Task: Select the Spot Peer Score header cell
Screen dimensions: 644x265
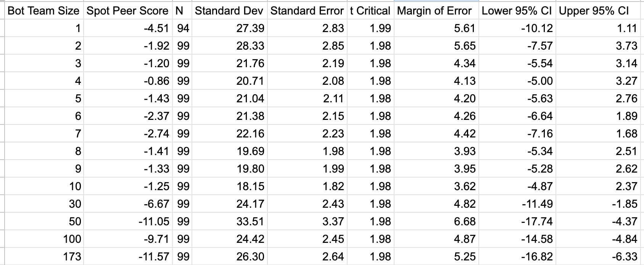Action: point(129,11)
